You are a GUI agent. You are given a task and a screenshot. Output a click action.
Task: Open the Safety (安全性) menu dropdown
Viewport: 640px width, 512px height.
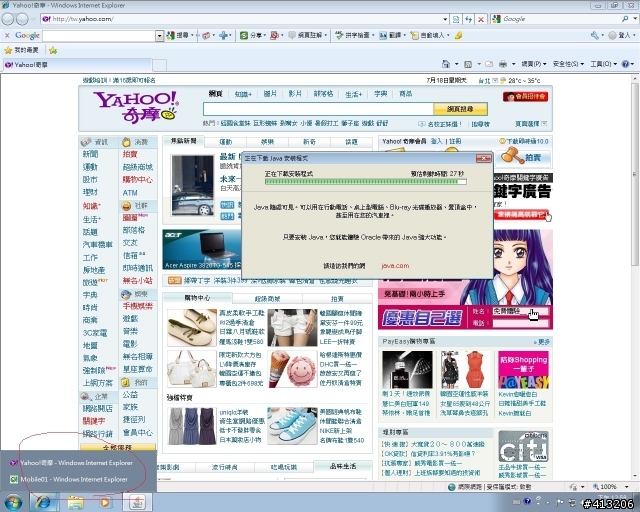pos(568,64)
